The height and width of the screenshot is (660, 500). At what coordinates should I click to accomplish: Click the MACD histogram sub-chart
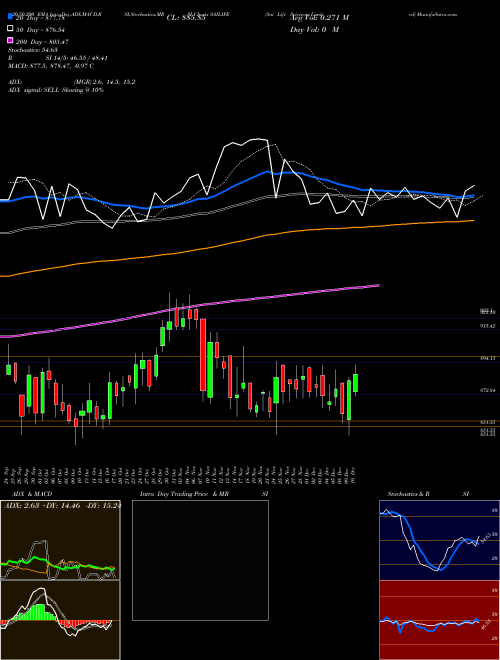(x=60, y=620)
